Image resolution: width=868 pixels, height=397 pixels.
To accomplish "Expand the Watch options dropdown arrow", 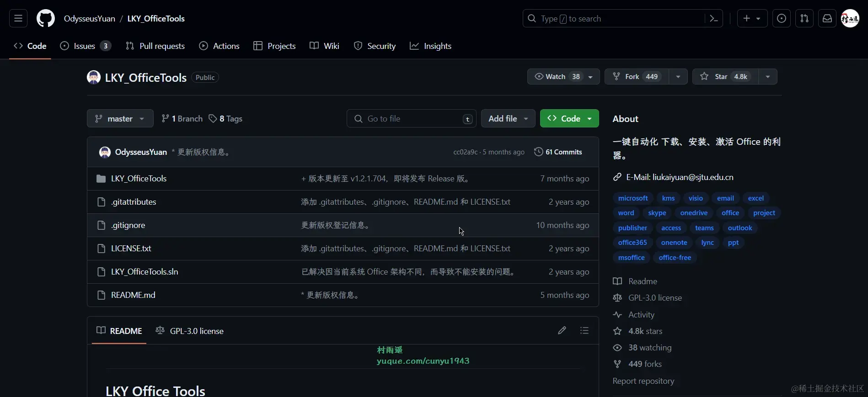I will tap(591, 77).
